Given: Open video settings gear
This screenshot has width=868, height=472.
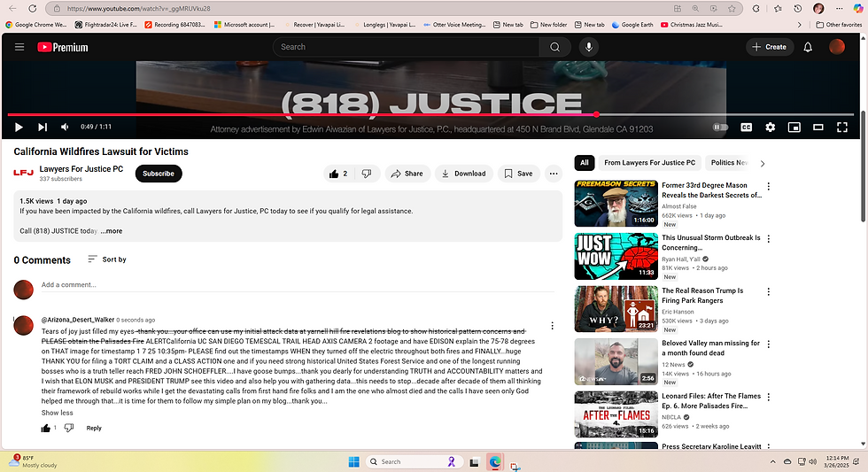Looking at the screenshot, I should (770, 128).
